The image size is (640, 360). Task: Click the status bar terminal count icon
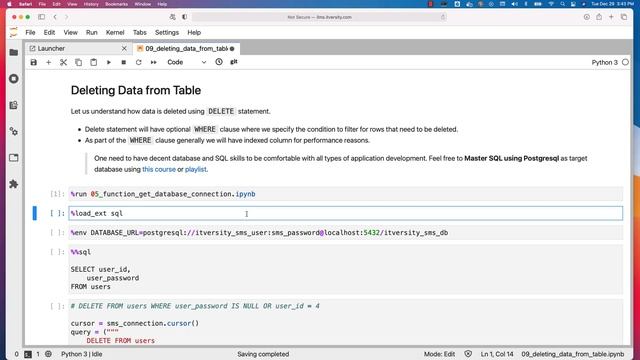[x=28, y=354]
